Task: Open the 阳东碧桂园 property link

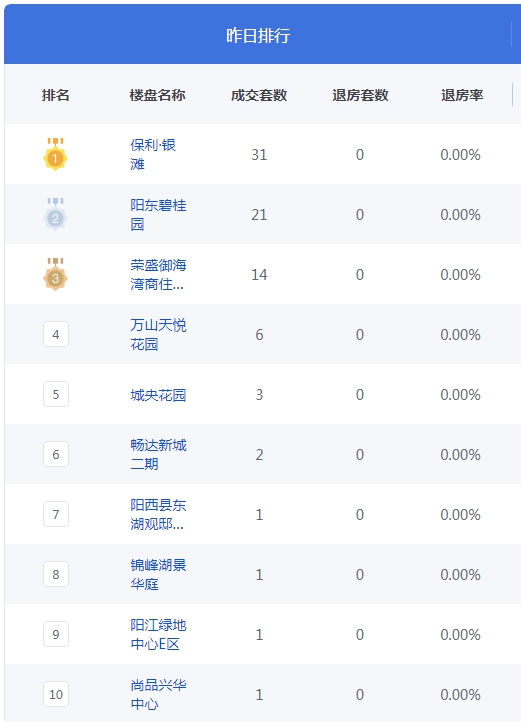Action: tap(158, 215)
